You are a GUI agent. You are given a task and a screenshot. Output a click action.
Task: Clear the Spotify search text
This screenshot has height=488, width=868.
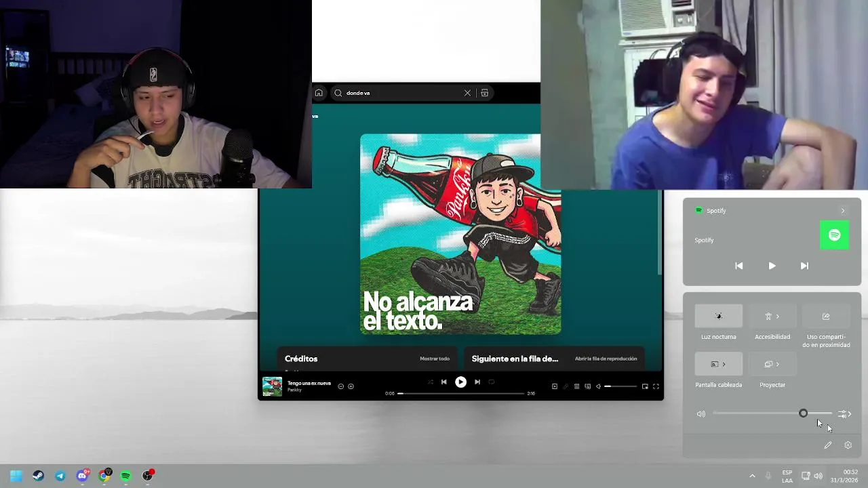click(467, 93)
